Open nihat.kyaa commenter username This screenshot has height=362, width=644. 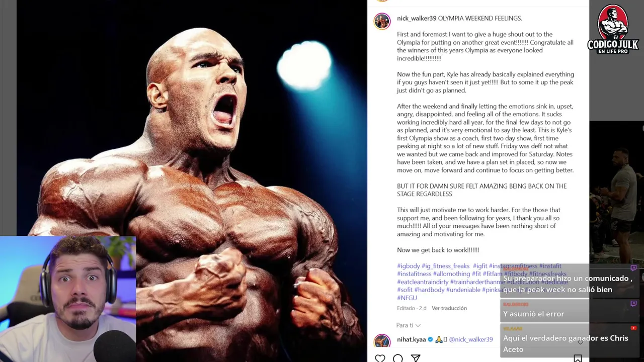(412, 339)
